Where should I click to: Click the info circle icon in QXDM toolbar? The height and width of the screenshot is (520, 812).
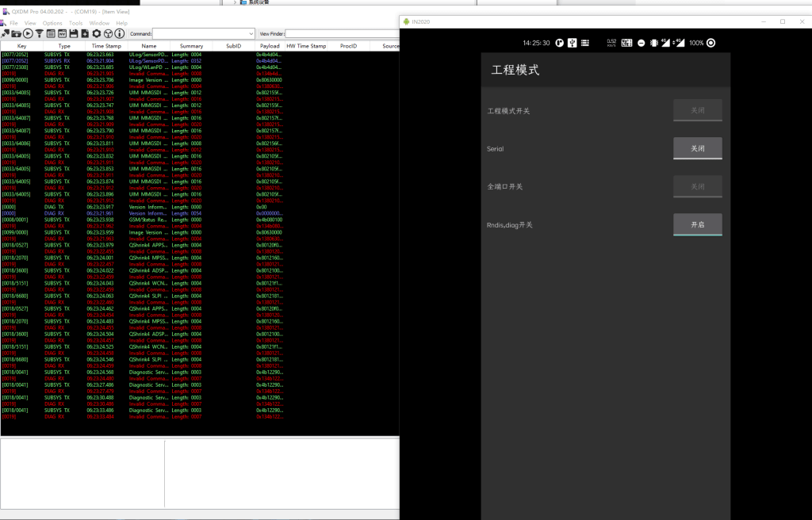(120, 33)
